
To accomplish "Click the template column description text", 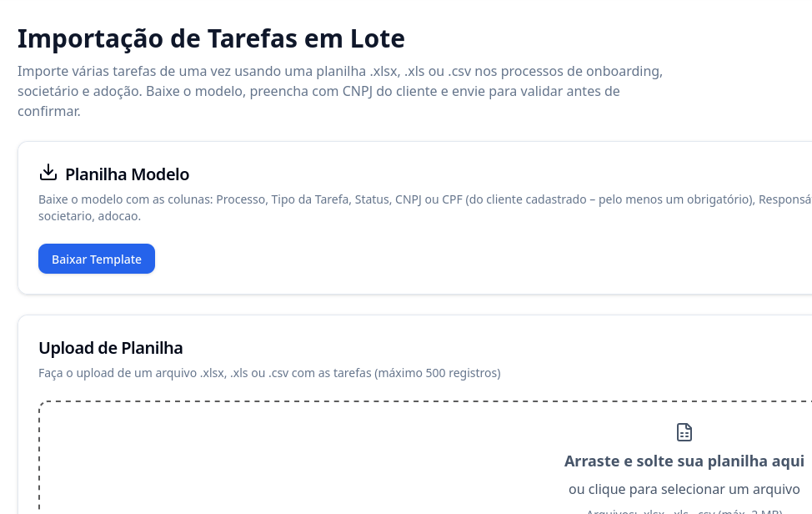I will (425, 207).
